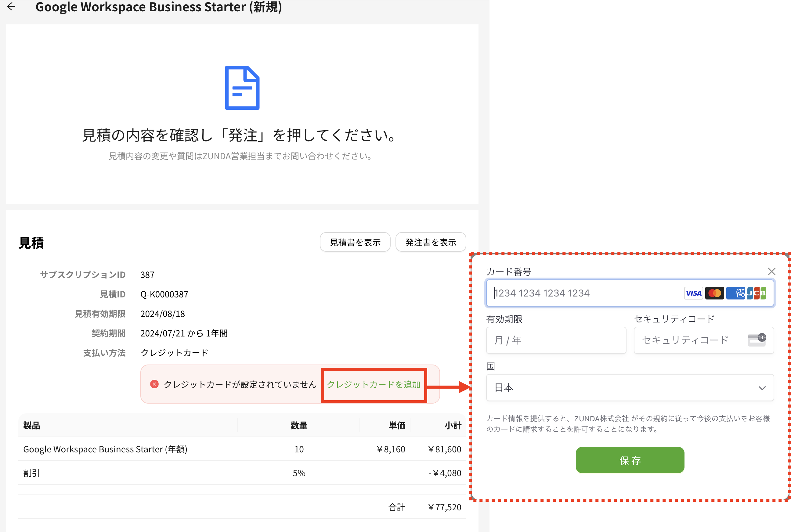Click the 見積書を表示 button

355,242
